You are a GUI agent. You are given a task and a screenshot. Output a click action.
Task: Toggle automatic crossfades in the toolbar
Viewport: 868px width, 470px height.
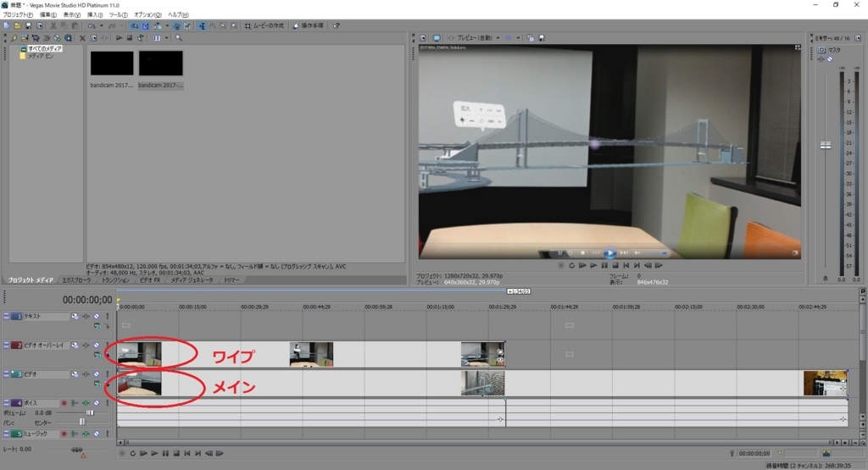tap(145, 26)
